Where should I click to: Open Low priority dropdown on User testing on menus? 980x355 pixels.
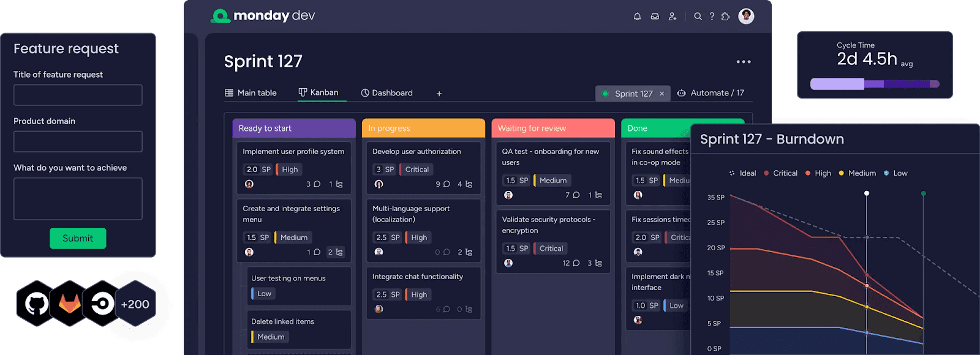263,294
